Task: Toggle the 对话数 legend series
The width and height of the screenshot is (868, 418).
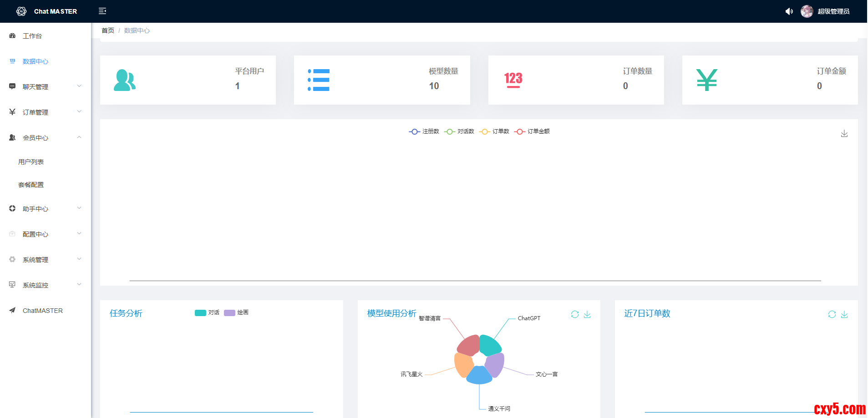Action: click(459, 131)
